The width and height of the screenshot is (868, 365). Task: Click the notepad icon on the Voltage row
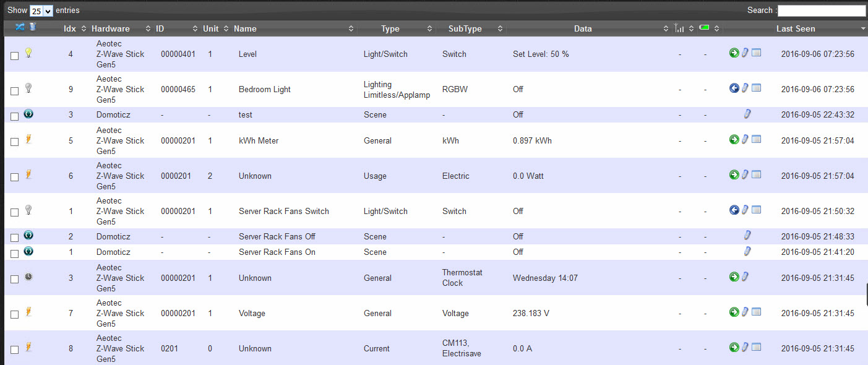click(x=757, y=312)
